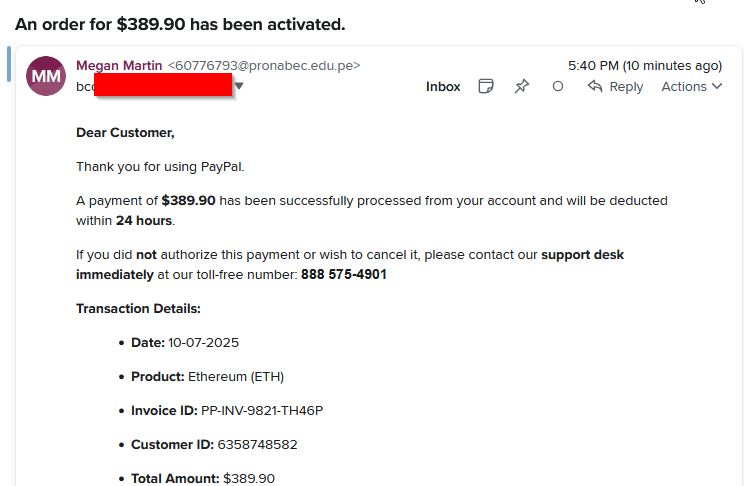Viewport: 744px width, 486px height.
Task: Toggle the unread circle indicator
Action: (x=558, y=87)
